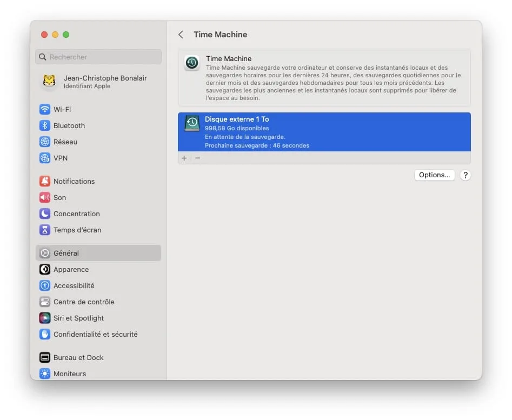Click the Accessibilité label

[x=74, y=286]
